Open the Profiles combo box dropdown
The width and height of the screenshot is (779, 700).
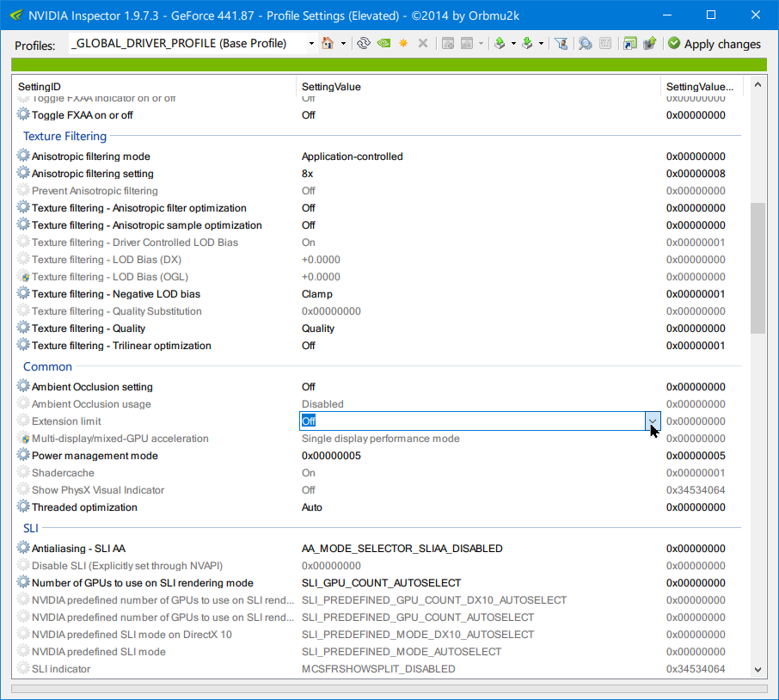click(x=311, y=44)
